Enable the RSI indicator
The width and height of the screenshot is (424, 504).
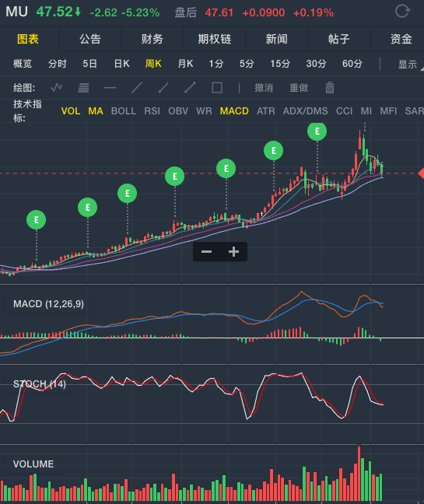coord(152,111)
